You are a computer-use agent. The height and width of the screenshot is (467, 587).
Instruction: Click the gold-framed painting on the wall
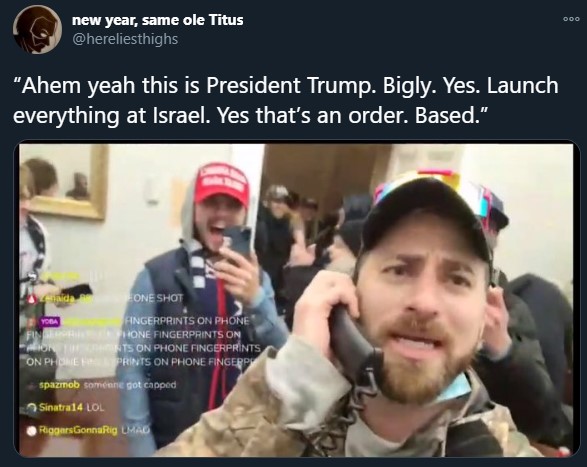[x=64, y=182]
